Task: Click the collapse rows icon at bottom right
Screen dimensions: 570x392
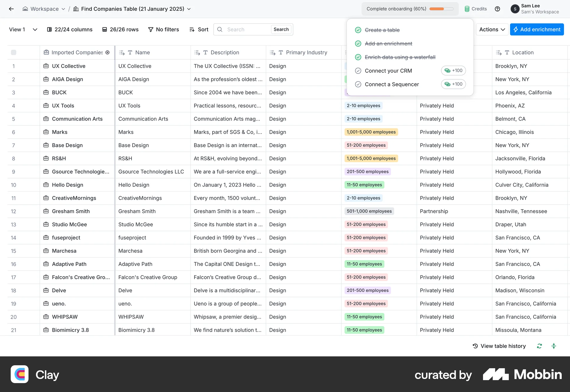Action: 554,346
